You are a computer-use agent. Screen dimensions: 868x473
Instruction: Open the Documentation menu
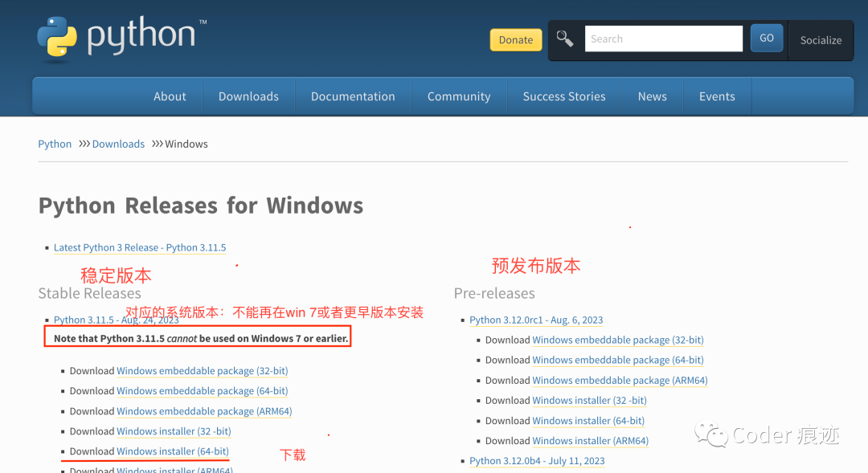[x=353, y=96]
